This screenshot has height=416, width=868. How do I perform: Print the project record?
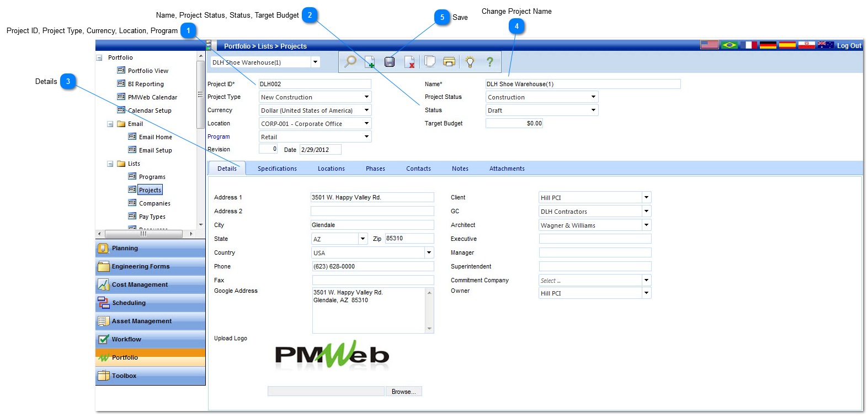[x=449, y=62]
